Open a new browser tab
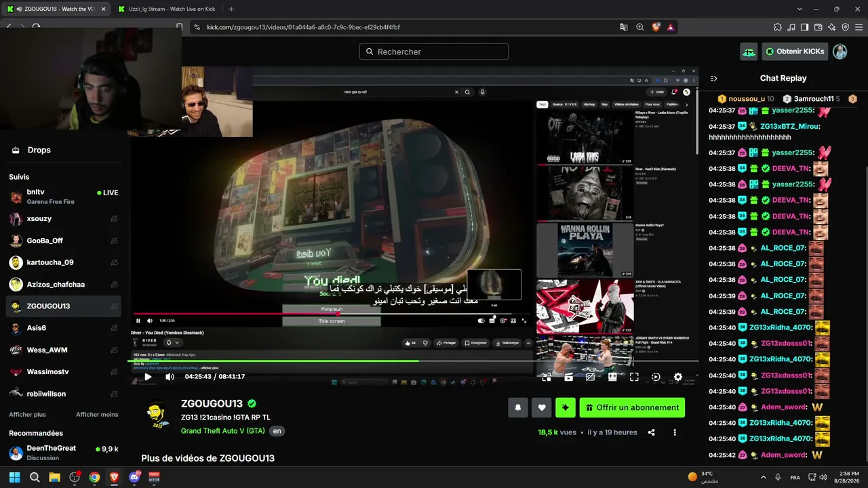Viewport: 868px width, 488px height. click(x=231, y=9)
